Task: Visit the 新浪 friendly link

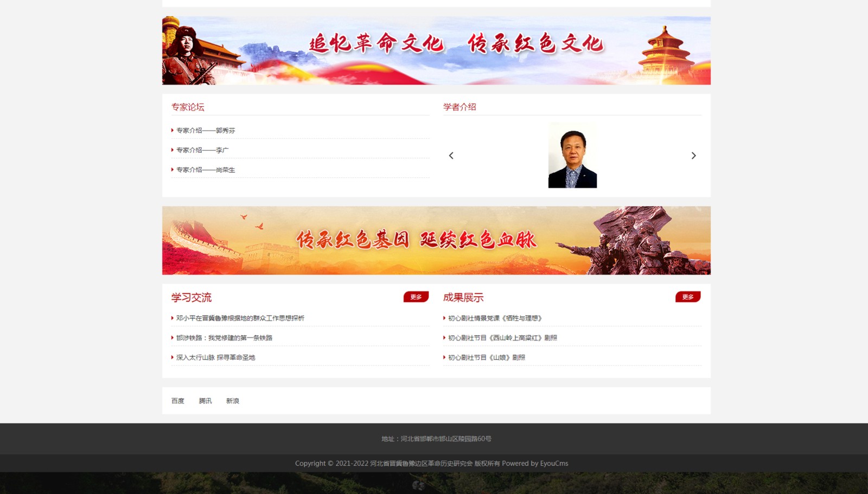Action: (233, 401)
